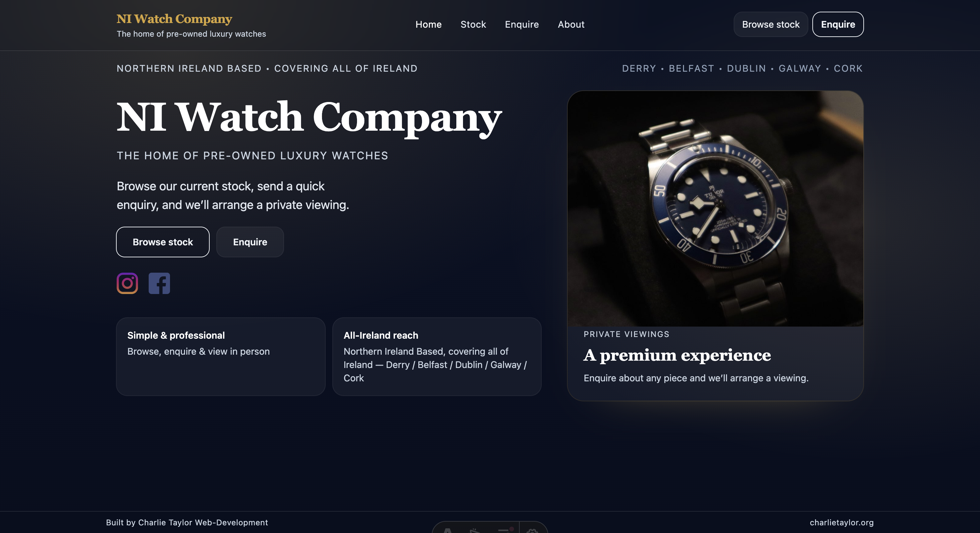
Task: Go to Home in the navigation
Action: (428, 24)
